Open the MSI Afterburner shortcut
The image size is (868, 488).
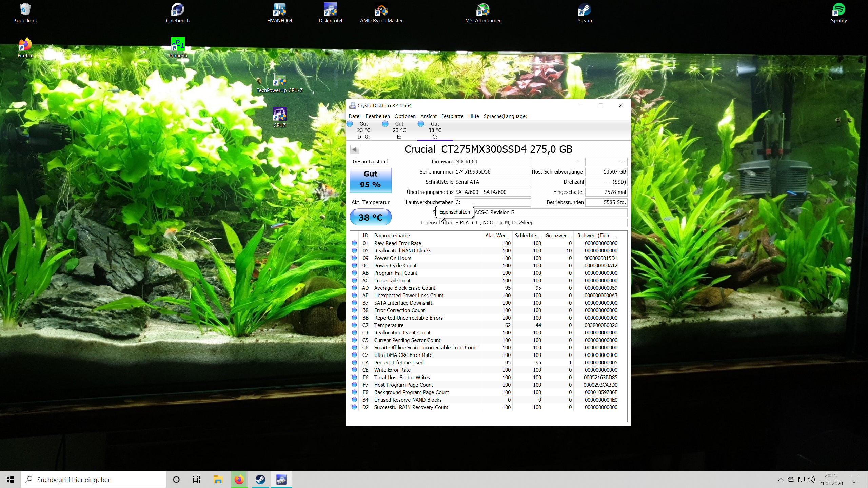(x=483, y=13)
